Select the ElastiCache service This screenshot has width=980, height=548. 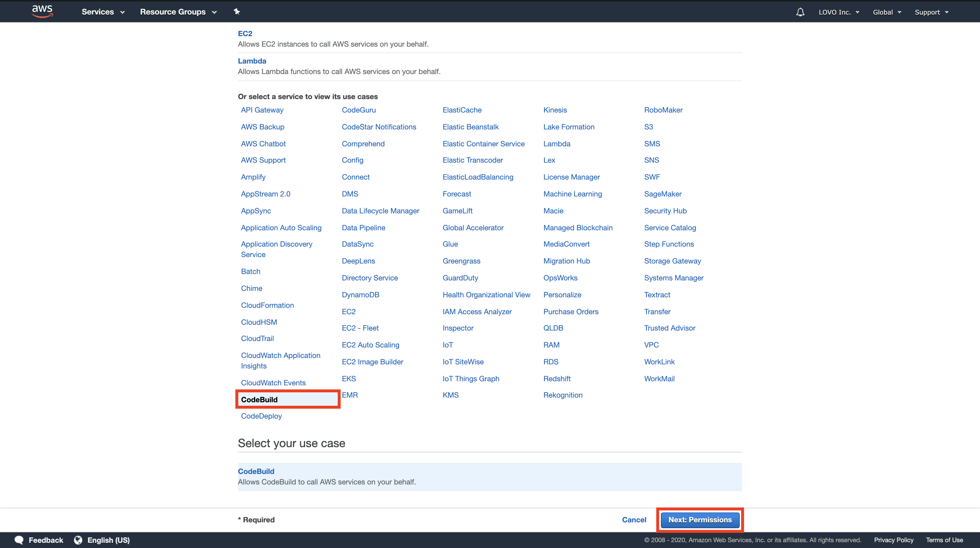pos(462,110)
